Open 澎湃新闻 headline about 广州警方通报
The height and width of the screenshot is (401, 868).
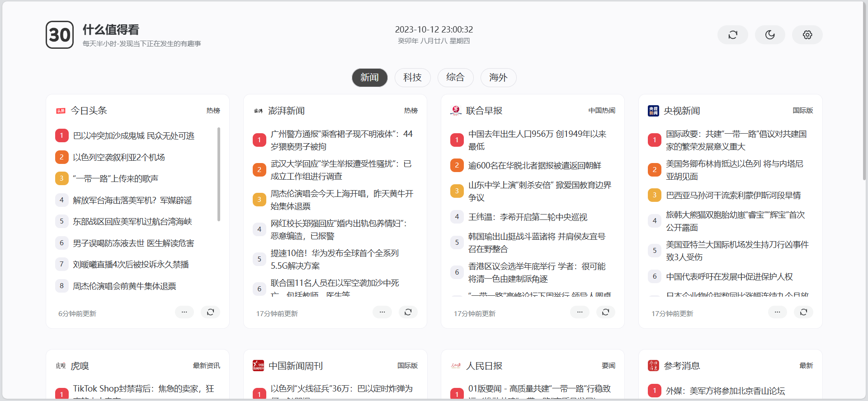tap(342, 140)
